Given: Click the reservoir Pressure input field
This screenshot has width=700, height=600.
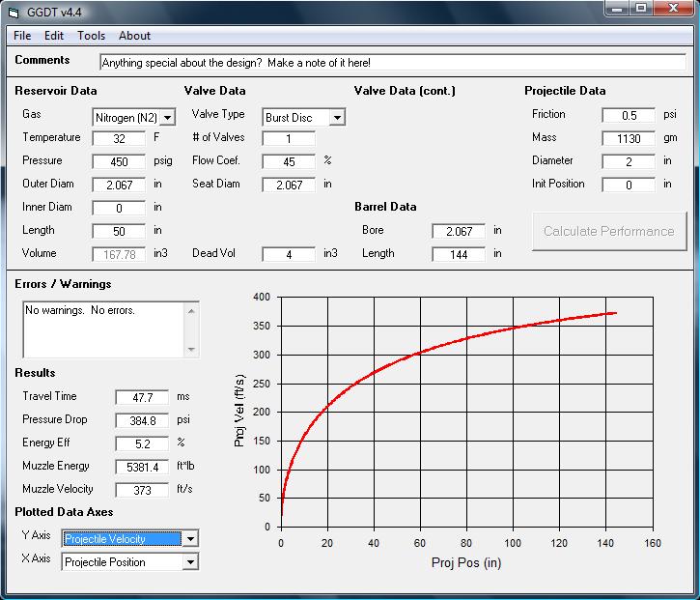Looking at the screenshot, I should coord(120,162).
